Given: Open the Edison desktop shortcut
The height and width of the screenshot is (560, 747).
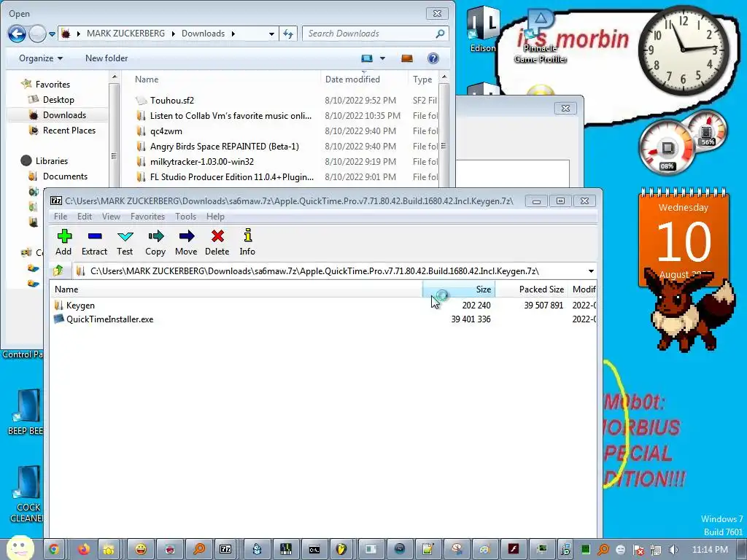Looking at the screenshot, I should (482, 28).
